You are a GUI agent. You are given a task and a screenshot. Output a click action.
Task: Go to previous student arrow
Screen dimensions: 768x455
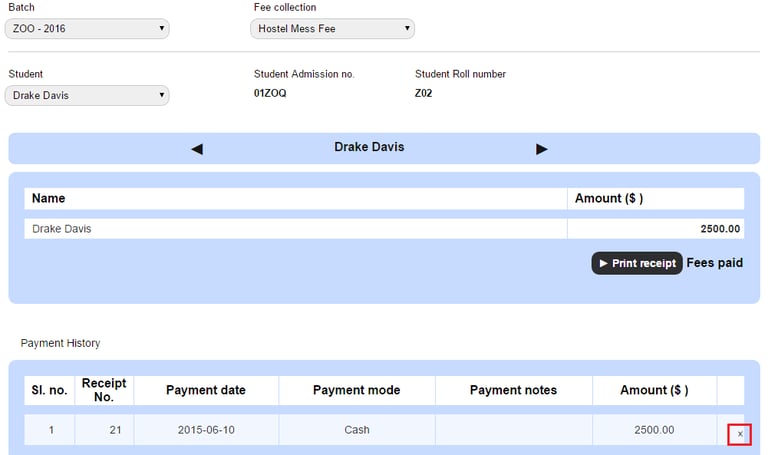pos(197,149)
